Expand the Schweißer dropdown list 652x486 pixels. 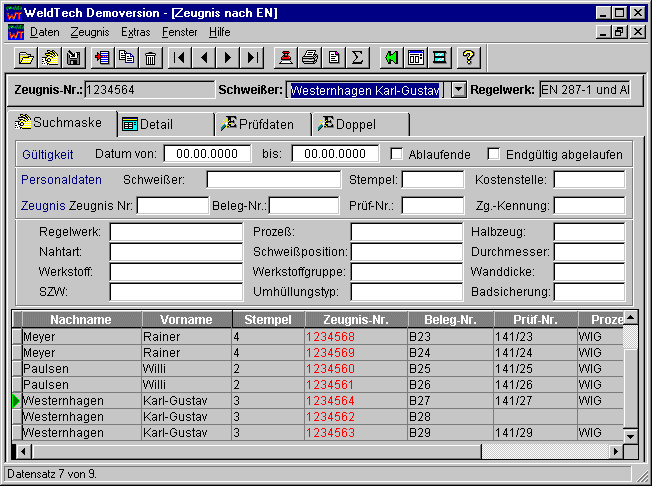tap(458, 90)
